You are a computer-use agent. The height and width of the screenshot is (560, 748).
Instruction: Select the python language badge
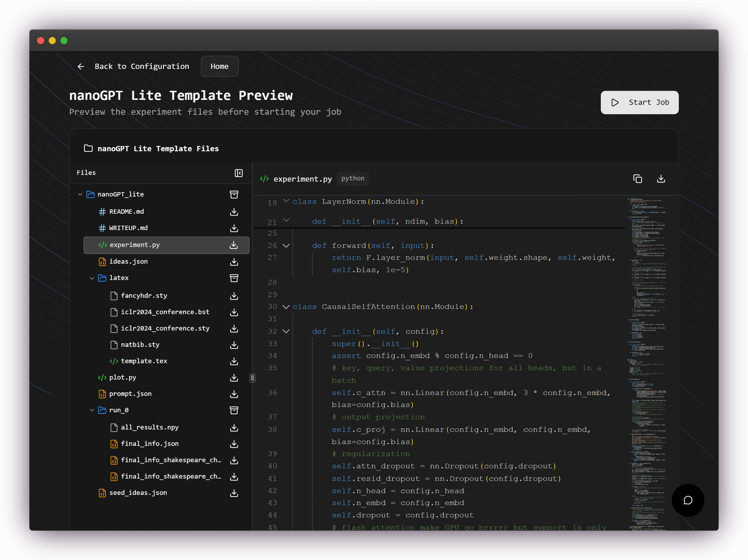(353, 179)
